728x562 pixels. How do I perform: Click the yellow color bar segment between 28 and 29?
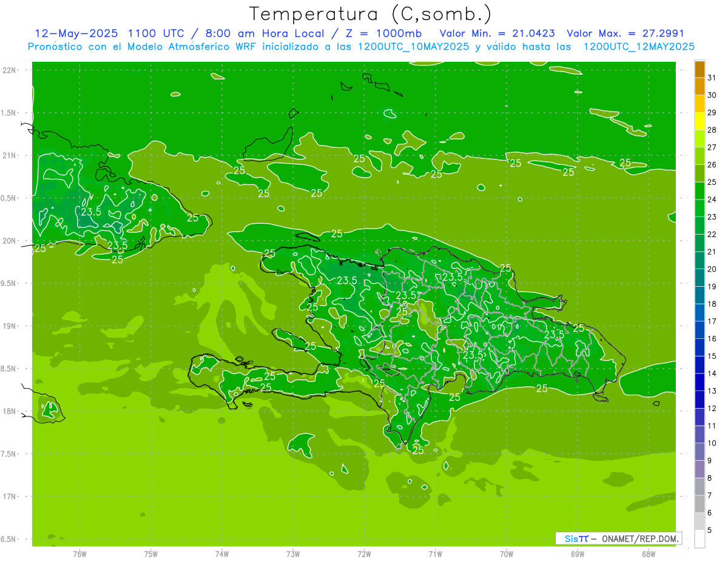(699, 121)
